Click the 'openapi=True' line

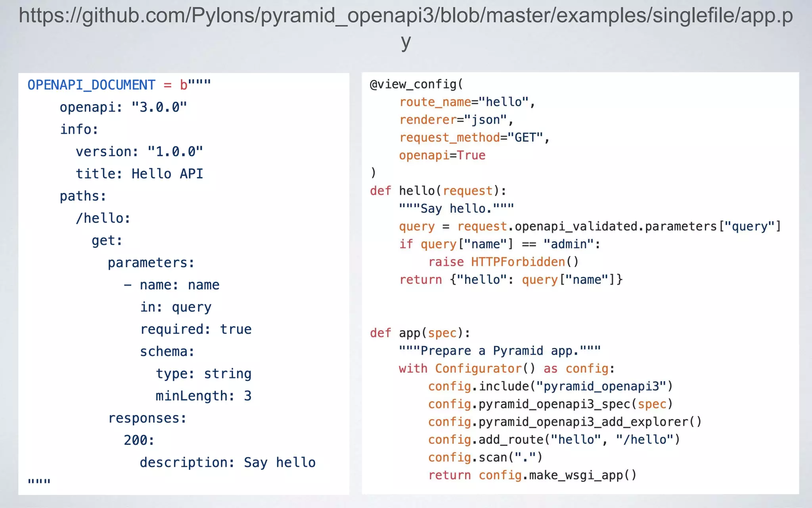coord(442,155)
